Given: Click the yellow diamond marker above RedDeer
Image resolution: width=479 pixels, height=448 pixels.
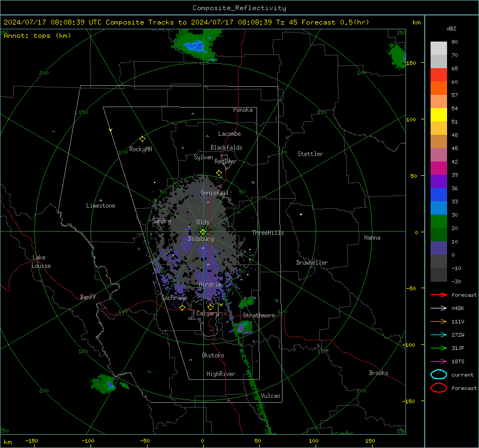Looking at the screenshot, I should click(x=219, y=173).
